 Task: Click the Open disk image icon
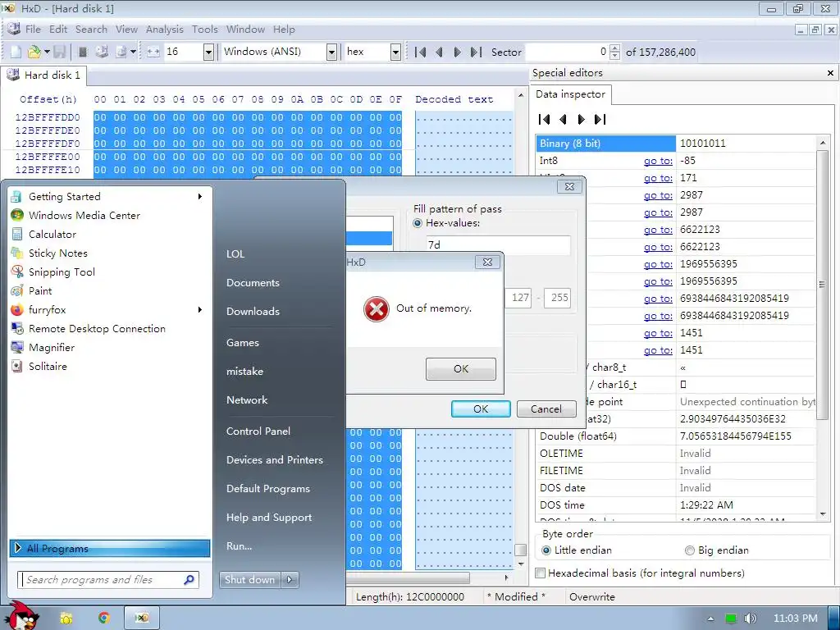(x=121, y=52)
